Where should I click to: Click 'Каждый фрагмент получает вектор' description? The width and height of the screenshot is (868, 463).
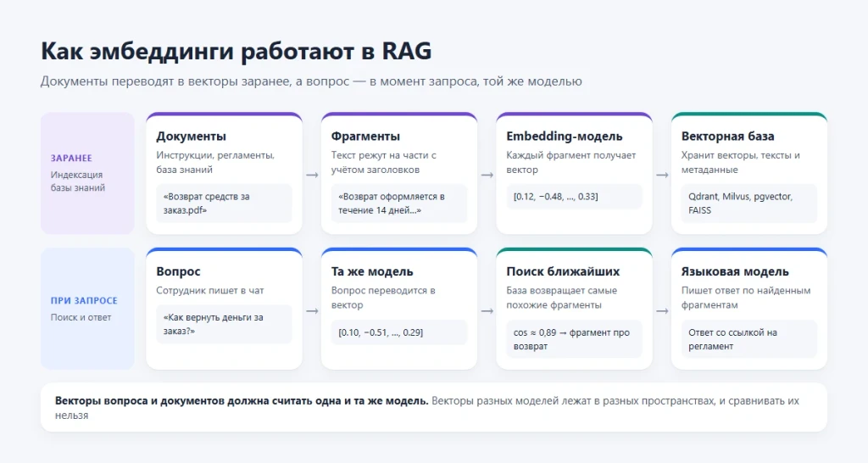coord(570,162)
